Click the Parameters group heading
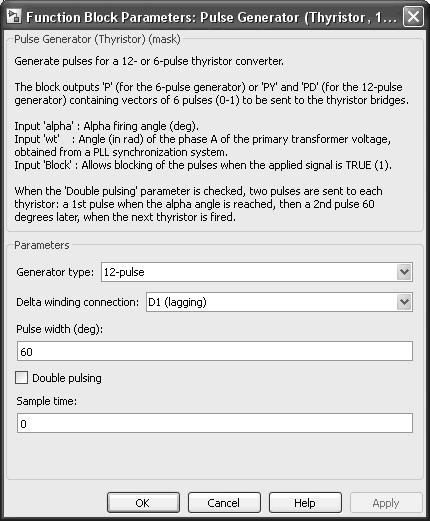This screenshot has width=430, height=521. tap(42, 245)
